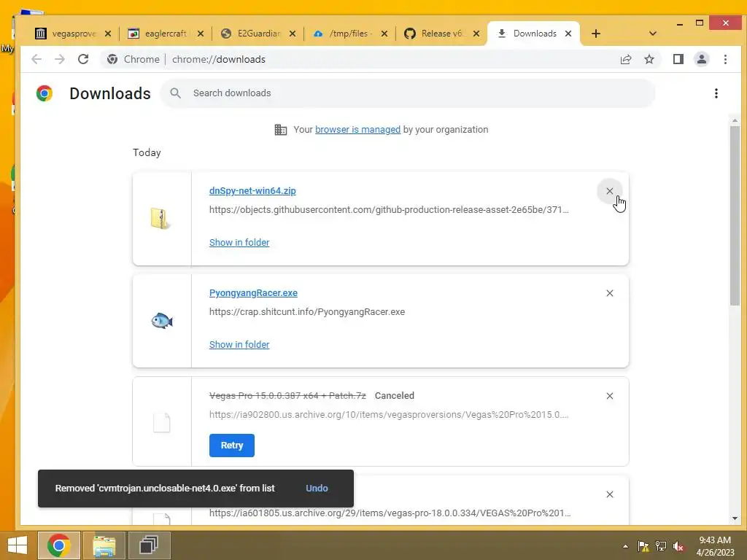Click the vertical scrollbar thumb
Screen dimensions: 747x560
tap(735, 214)
